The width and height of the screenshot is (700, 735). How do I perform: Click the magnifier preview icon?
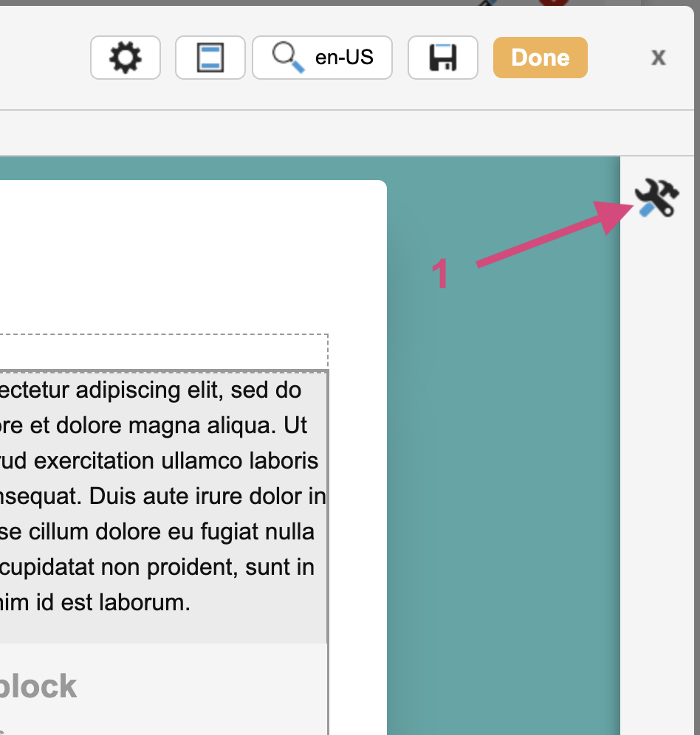point(288,58)
